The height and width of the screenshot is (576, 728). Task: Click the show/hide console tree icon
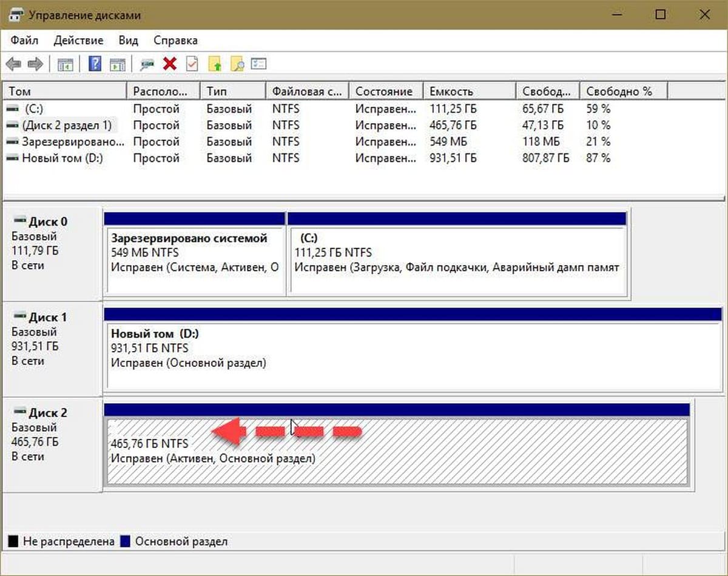pos(65,64)
